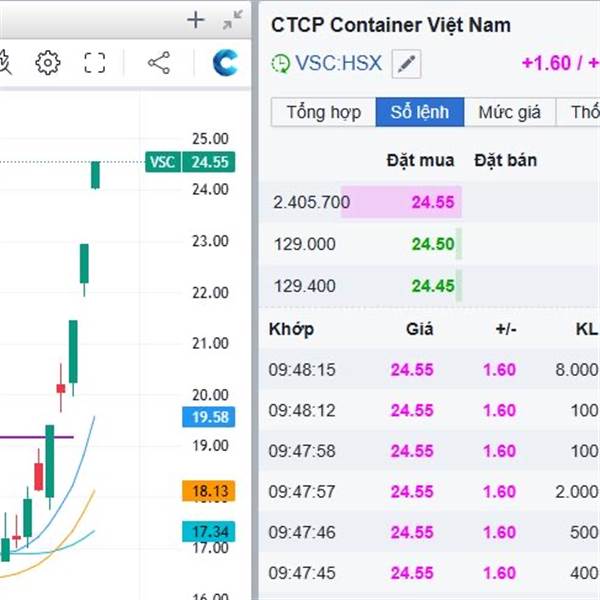Click the blue C logo icon
Screen dimensions: 600x600
(225, 62)
